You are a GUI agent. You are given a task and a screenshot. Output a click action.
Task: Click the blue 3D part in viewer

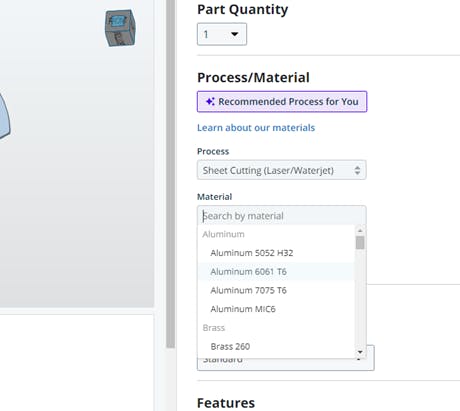[x=4, y=117]
